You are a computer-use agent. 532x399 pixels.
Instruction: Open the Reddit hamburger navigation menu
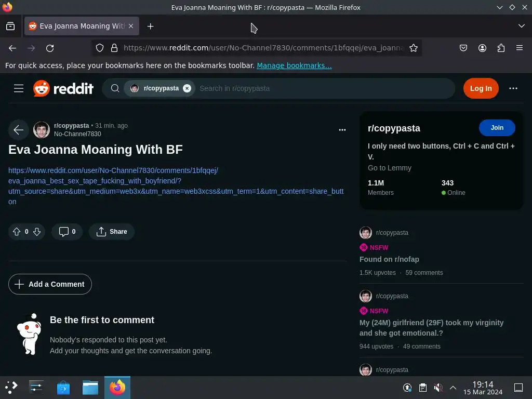coord(19,88)
